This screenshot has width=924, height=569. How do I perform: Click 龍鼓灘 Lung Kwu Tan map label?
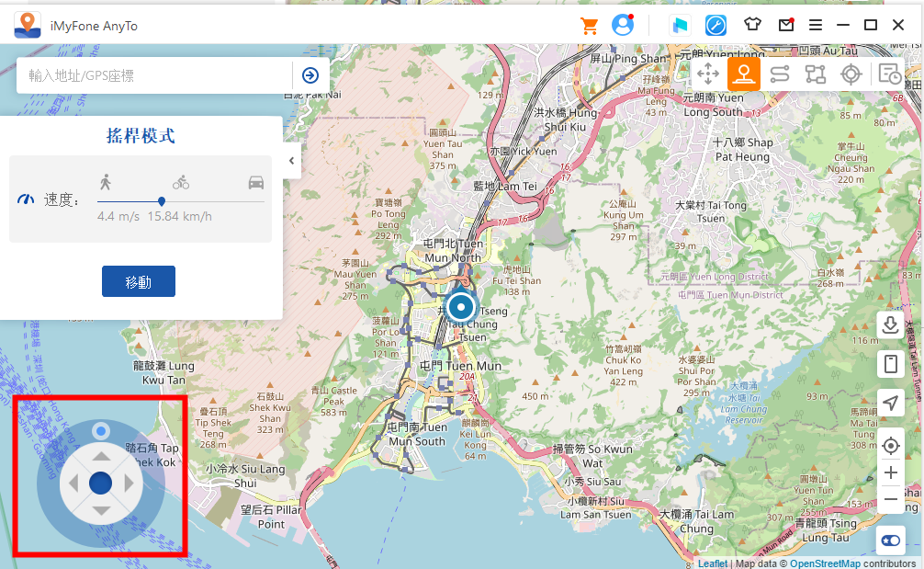pos(163,372)
